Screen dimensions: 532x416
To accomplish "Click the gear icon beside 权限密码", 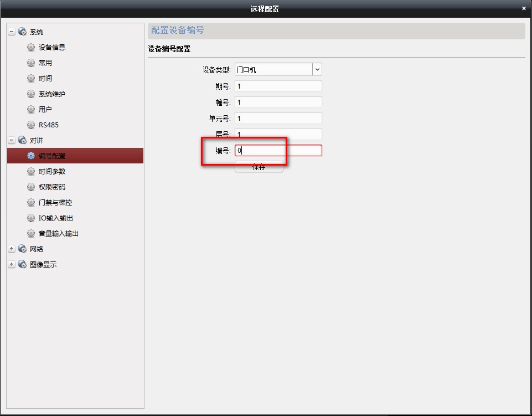I will pyautogui.click(x=31, y=187).
